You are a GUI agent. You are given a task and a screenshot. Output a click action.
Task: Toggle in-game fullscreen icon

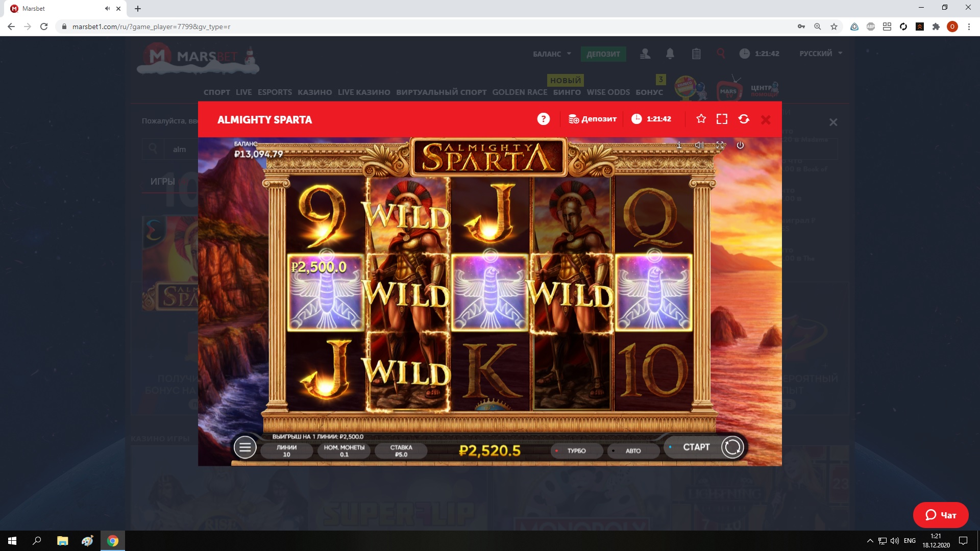pyautogui.click(x=720, y=145)
